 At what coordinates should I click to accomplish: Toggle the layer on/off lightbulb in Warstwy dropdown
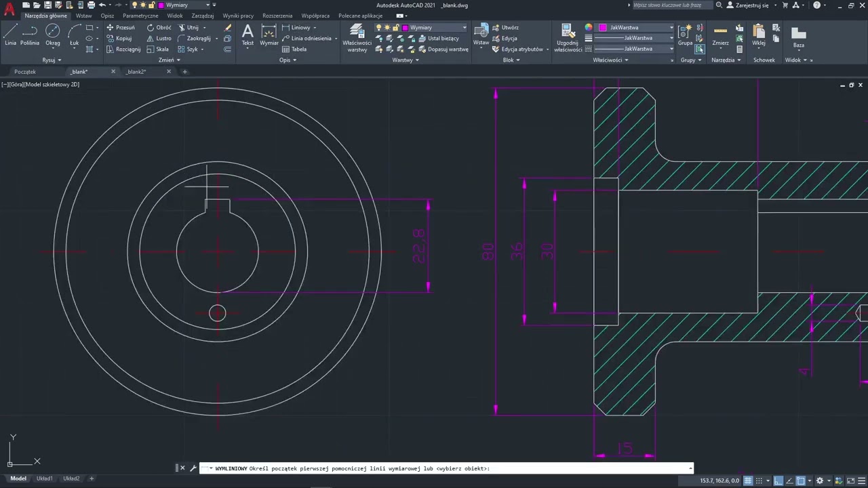coord(379,28)
